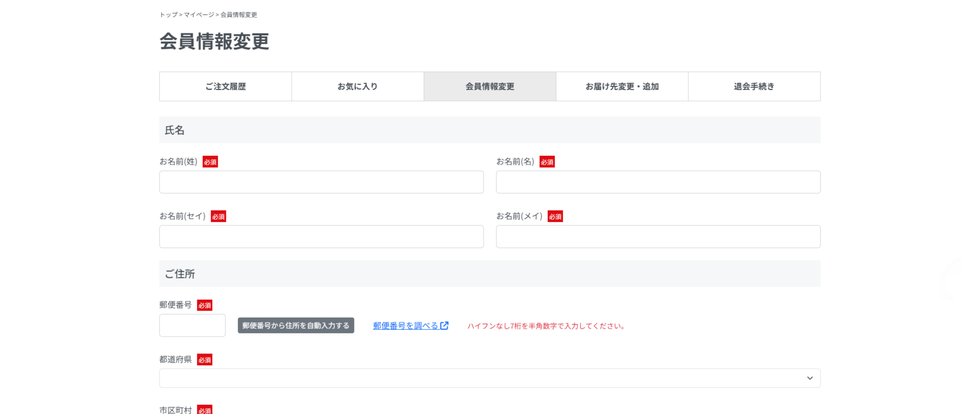The image size is (980, 414).
Task: Click マイページ breadcrumb link
Action: (x=199, y=15)
